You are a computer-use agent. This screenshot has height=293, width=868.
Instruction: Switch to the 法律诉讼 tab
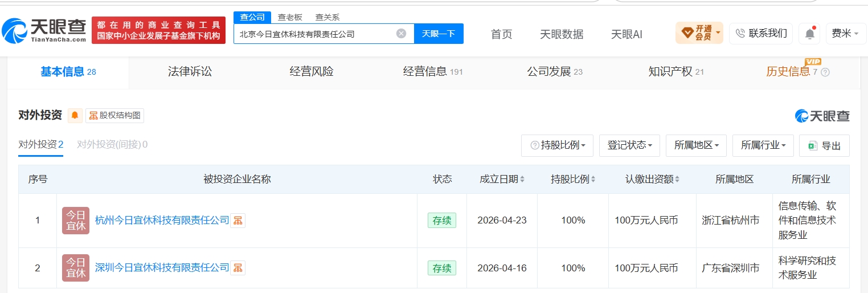coord(190,72)
